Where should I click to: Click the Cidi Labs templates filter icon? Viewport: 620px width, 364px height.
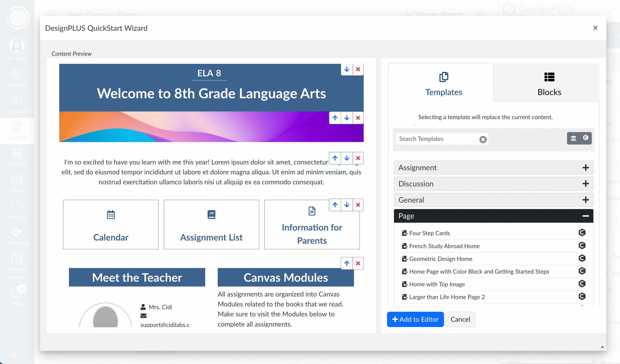(x=586, y=138)
